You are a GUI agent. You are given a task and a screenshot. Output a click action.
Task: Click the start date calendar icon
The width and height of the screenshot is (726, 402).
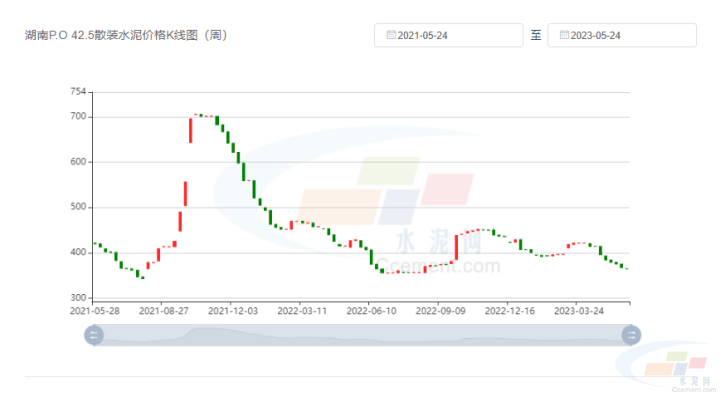tap(391, 35)
